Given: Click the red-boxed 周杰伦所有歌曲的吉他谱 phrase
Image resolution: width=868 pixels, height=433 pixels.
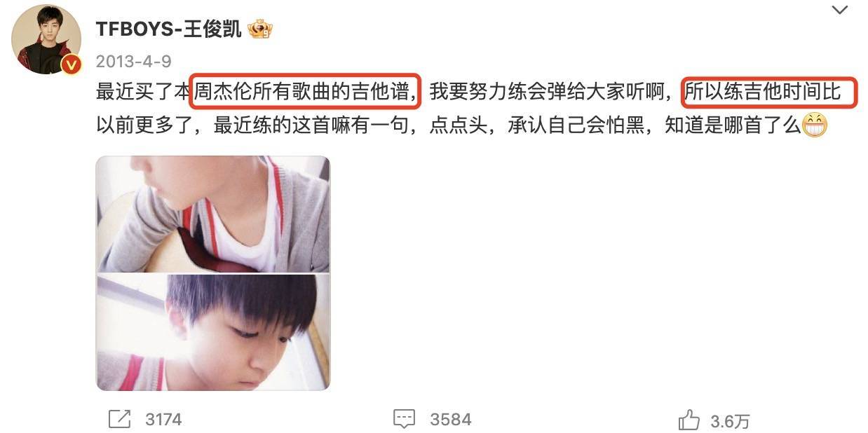Looking at the screenshot, I should tap(306, 92).
